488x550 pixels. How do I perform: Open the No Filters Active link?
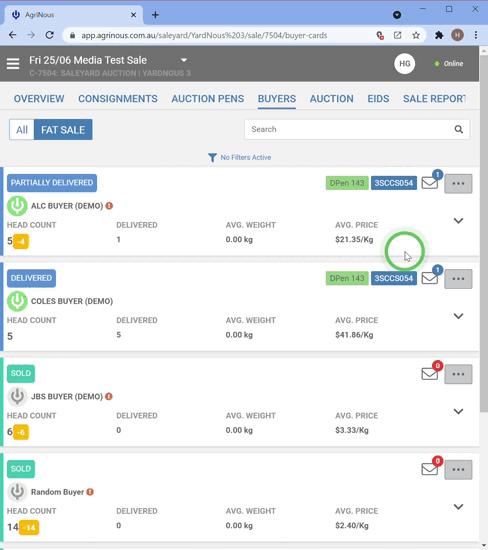point(246,157)
